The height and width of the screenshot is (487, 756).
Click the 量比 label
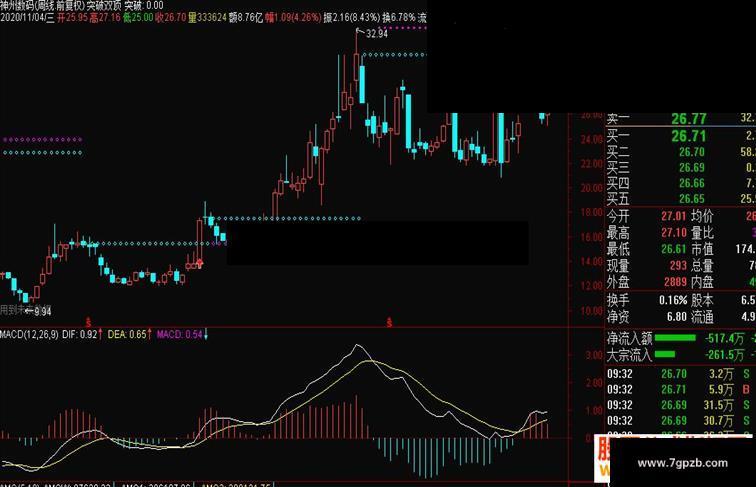click(702, 233)
